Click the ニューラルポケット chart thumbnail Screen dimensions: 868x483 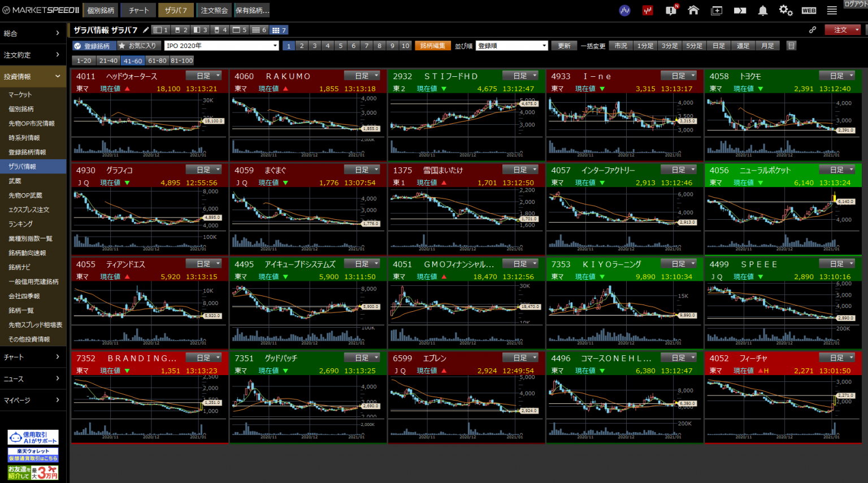(x=782, y=220)
